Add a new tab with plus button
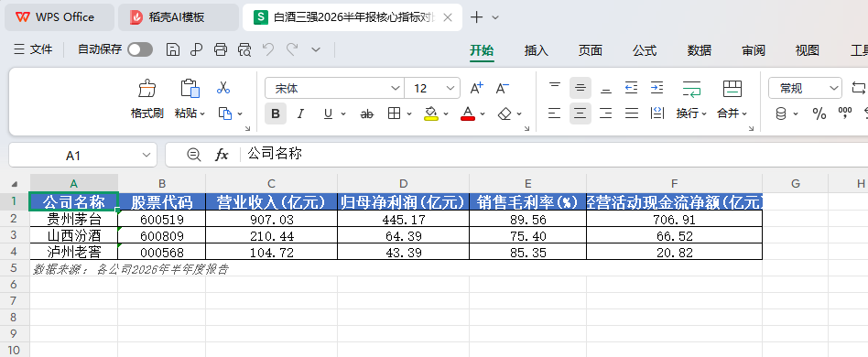The image size is (868, 357). (x=476, y=17)
